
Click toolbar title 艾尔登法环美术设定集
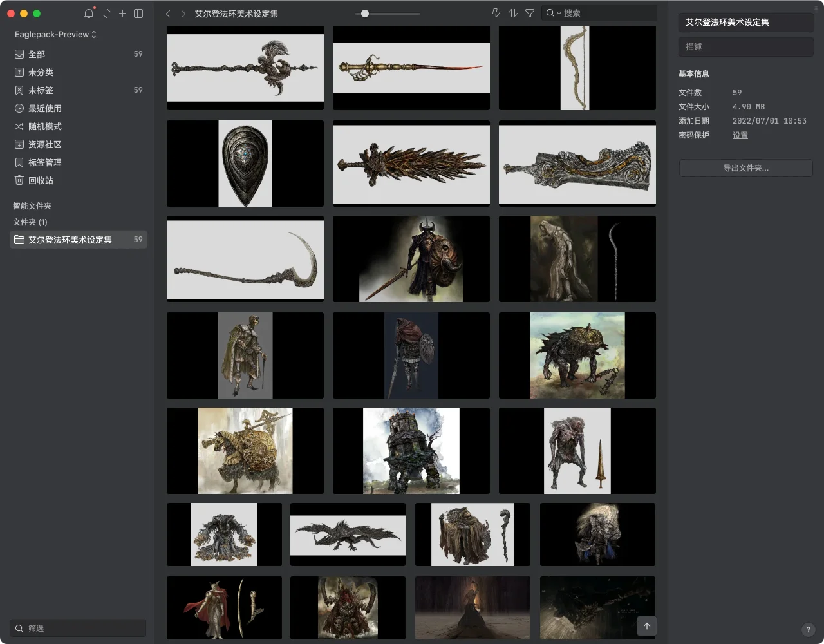click(x=236, y=14)
